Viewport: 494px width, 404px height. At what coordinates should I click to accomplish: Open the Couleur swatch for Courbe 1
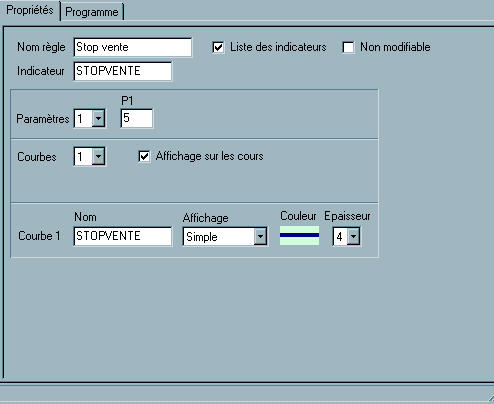tap(299, 236)
